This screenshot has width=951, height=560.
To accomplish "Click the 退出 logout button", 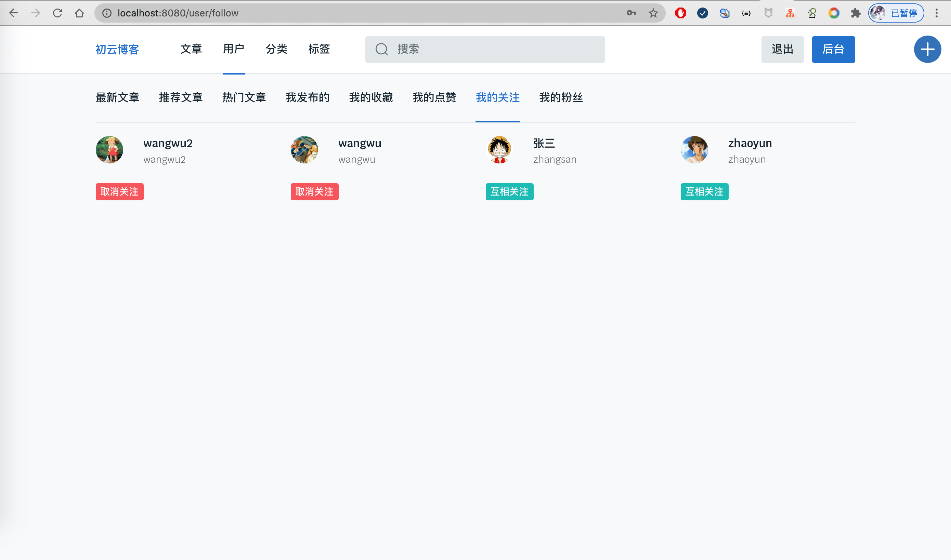I will click(x=782, y=50).
